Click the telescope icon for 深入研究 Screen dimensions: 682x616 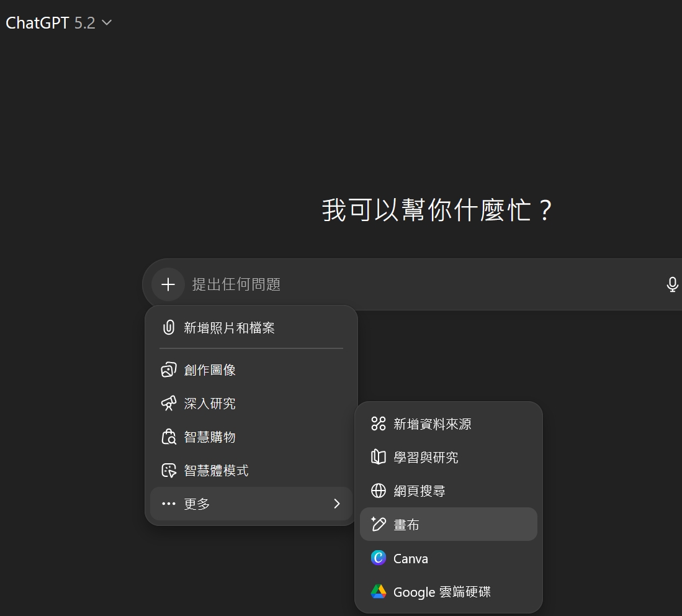tap(168, 404)
